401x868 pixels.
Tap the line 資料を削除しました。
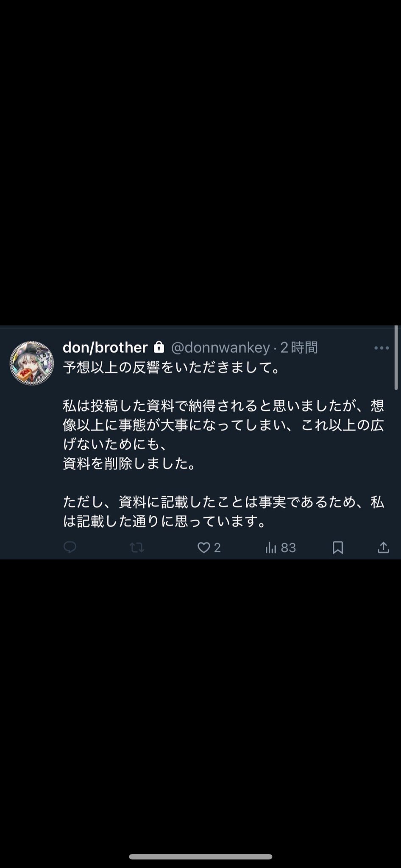[x=130, y=464]
